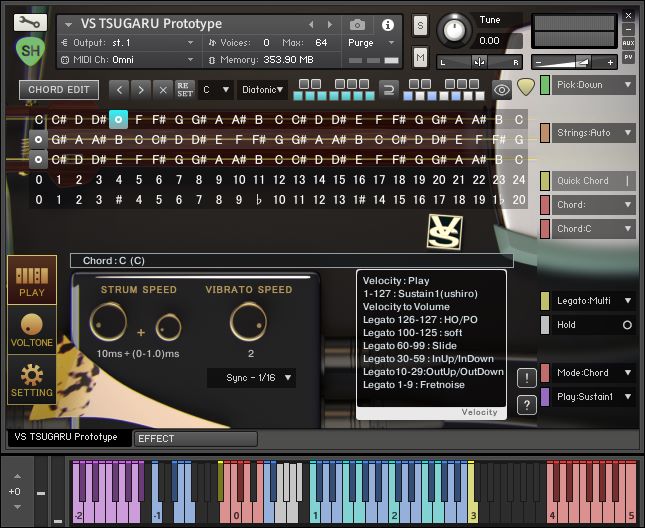Click the camera snapshot icon
The height and width of the screenshot is (528, 645).
click(357, 25)
